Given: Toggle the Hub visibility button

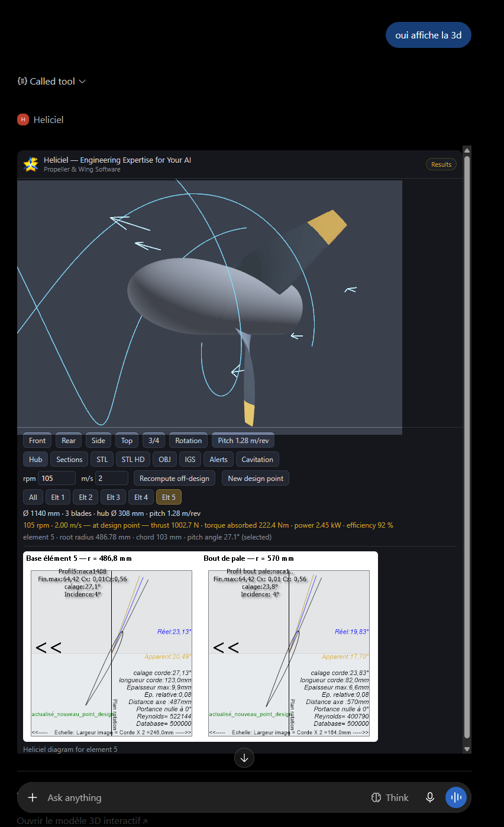Looking at the screenshot, I should coord(35,460).
